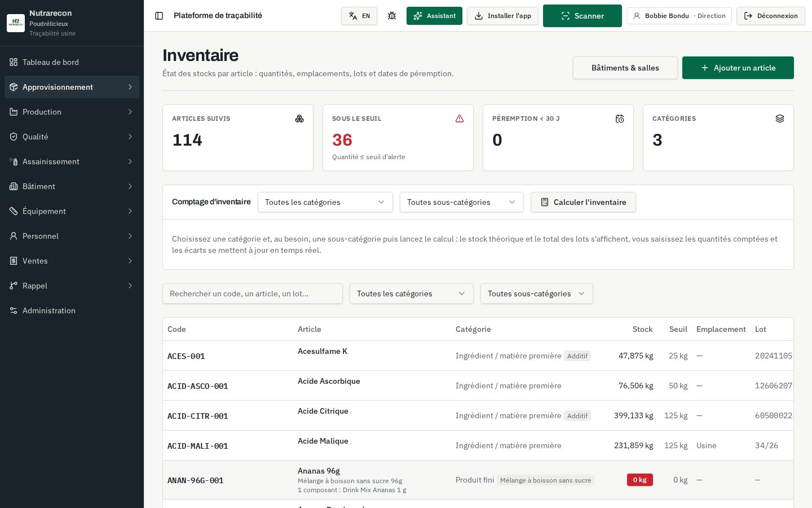Click the Péremption calendar icon

(x=620, y=119)
